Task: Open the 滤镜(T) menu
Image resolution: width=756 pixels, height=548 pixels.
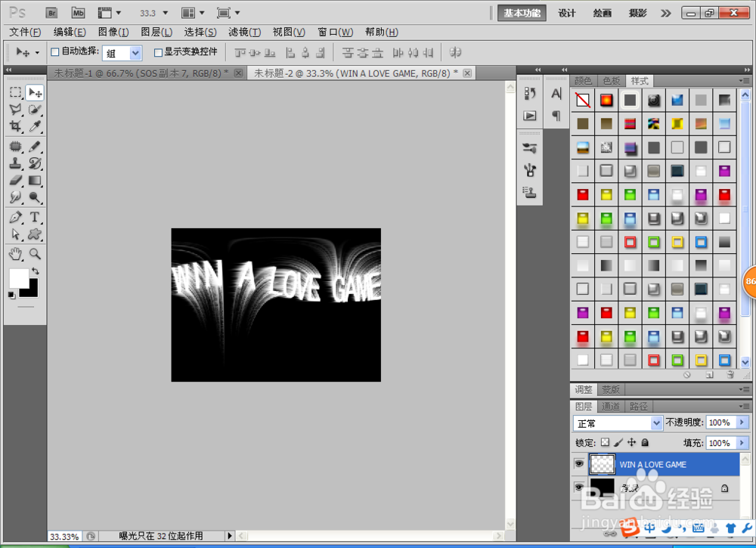Action: (244, 32)
